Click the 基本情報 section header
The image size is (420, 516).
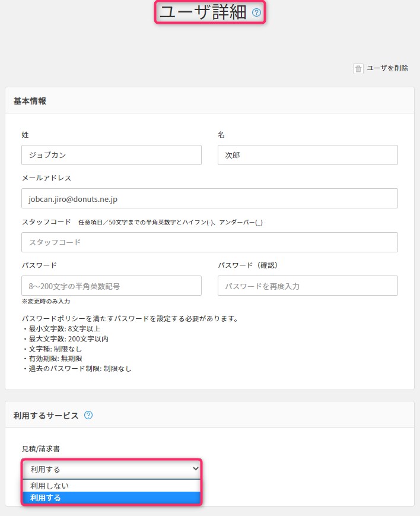pos(30,101)
